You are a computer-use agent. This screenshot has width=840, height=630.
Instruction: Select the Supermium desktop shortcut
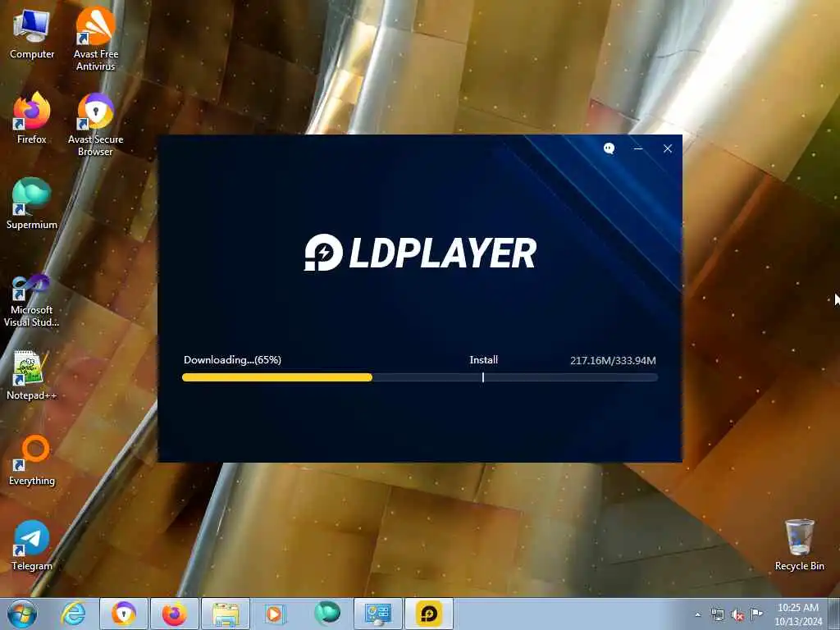pos(32,204)
